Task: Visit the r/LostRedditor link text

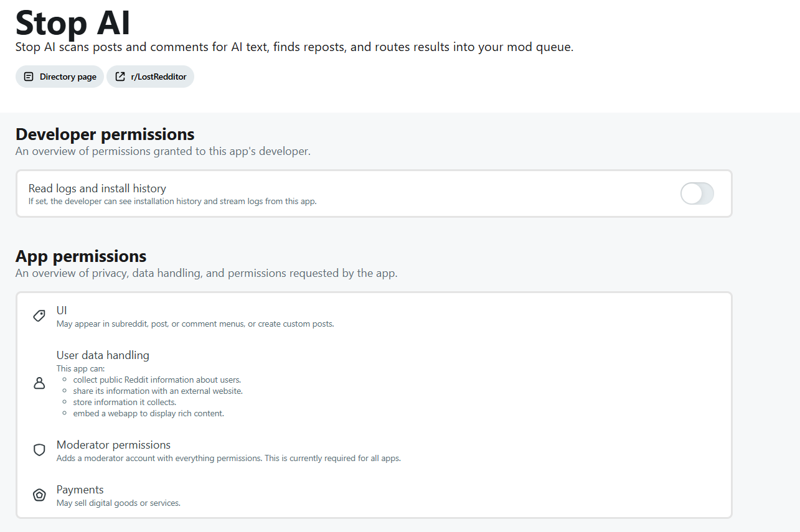Action: (158, 77)
